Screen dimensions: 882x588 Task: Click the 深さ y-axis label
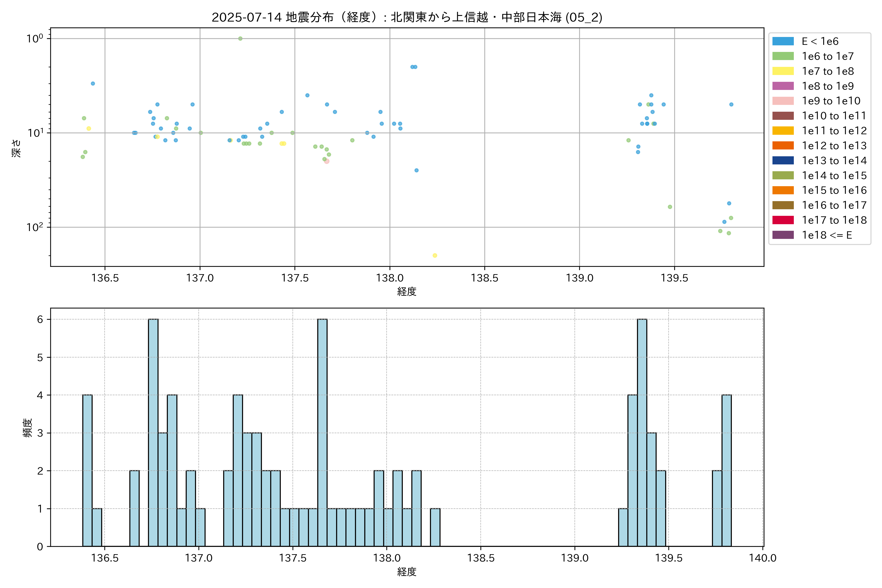point(16,148)
